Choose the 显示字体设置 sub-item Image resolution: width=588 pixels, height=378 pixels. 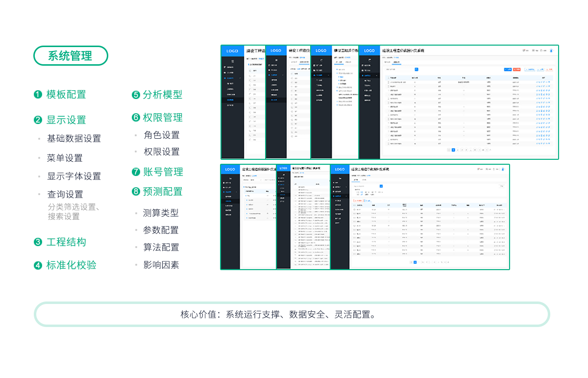pos(73,176)
